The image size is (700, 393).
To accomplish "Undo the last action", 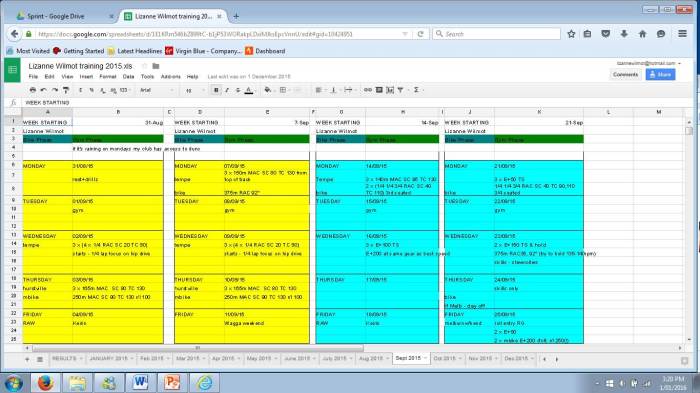I will coord(44,90).
